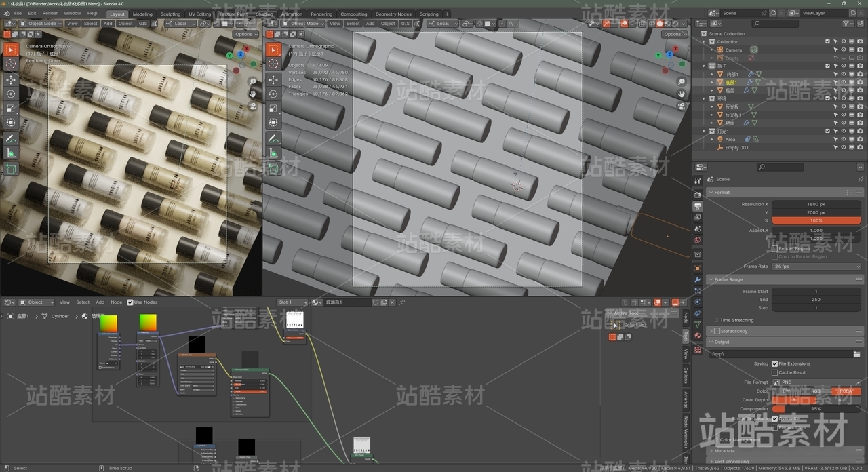Hide Camera object in viewport
This screenshot has height=472, width=868.
pos(844,50)
